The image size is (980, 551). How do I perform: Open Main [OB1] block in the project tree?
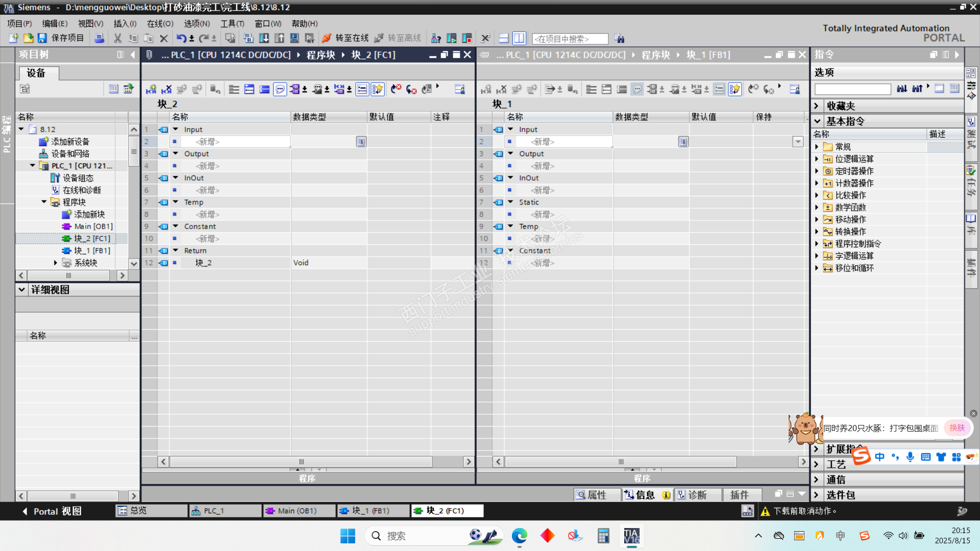[x=93, y=227]
